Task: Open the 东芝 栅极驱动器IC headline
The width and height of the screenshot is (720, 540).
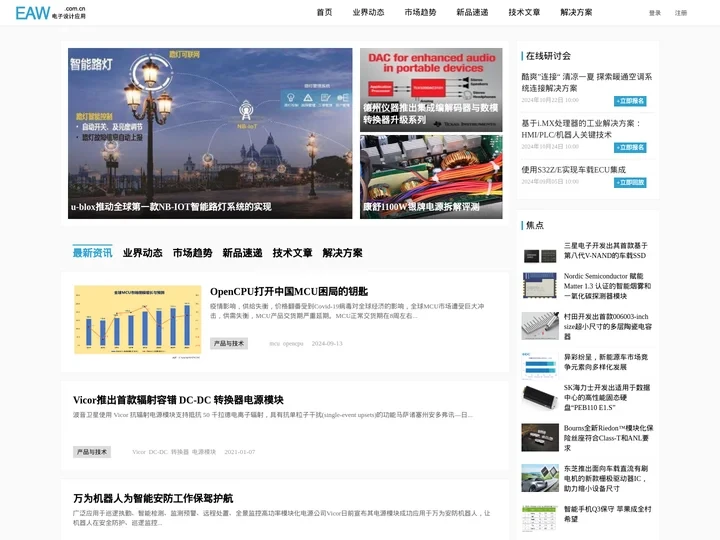Action: 606,478
